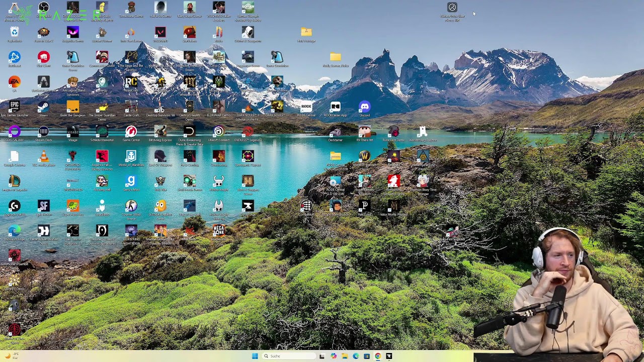Select the Steam desktop shortcut

[x=44, y=106]
